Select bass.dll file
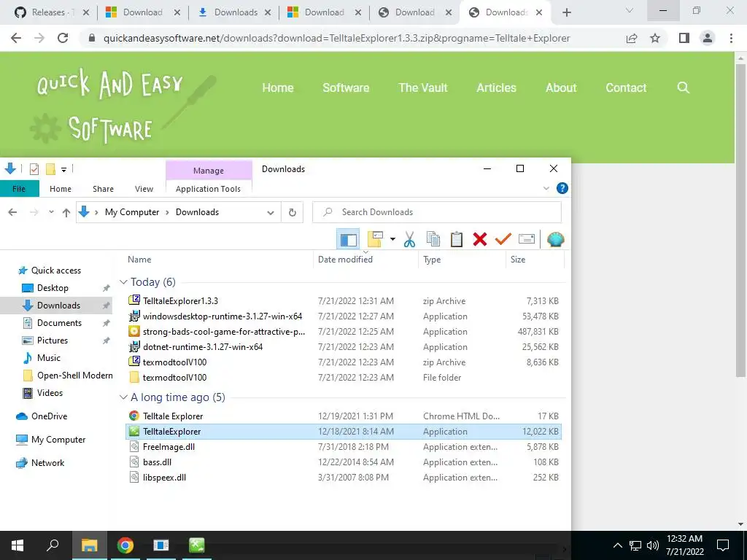 (343, 462)
